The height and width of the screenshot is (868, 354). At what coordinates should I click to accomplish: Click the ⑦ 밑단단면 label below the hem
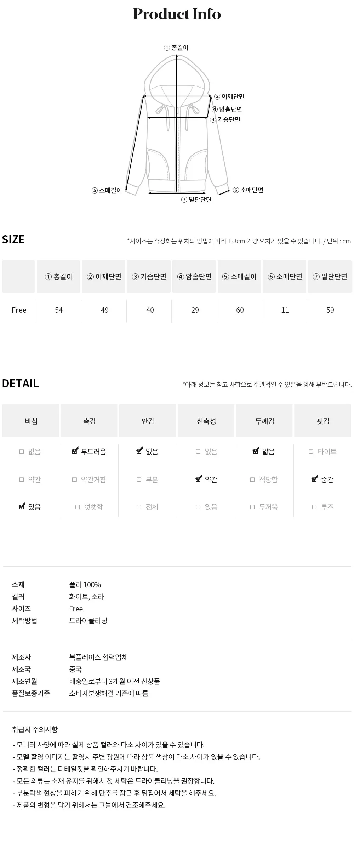tap(196, 200)
